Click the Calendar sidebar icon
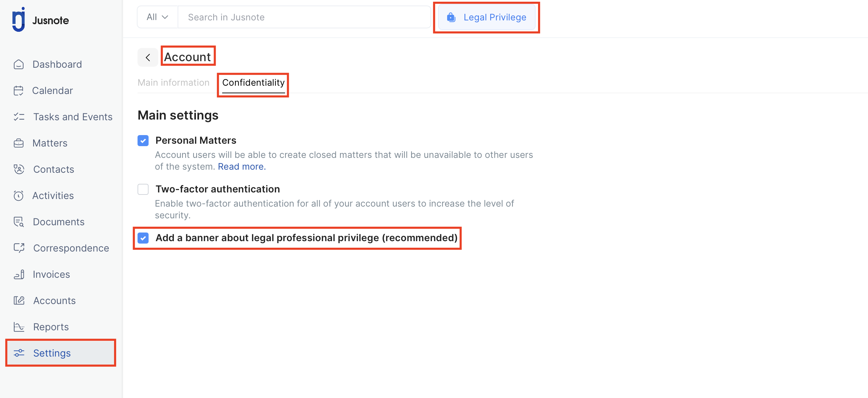 pyautogui.click(x=19, y=91)
